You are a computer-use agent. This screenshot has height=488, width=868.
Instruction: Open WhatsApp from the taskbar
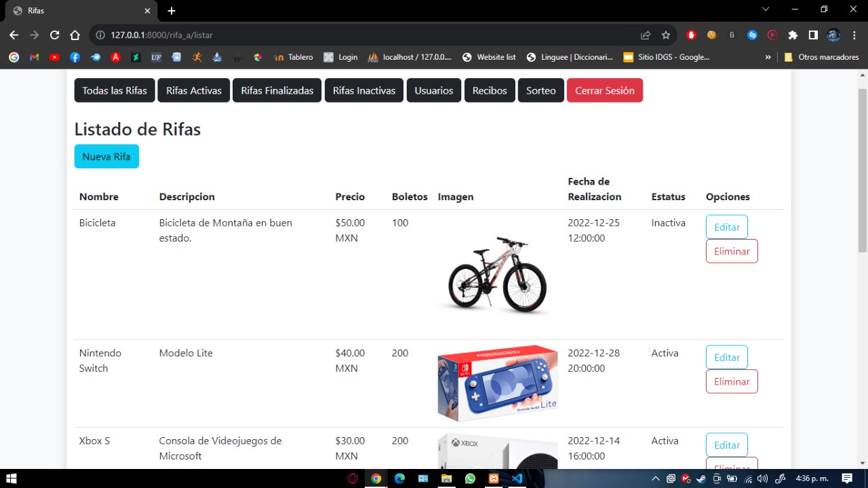471,478
